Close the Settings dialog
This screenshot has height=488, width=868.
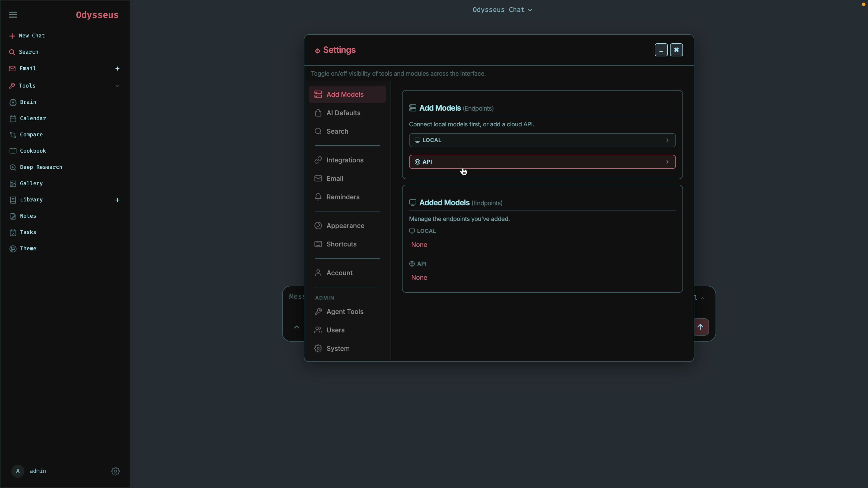pyautogui.click(x=676, y=50)
